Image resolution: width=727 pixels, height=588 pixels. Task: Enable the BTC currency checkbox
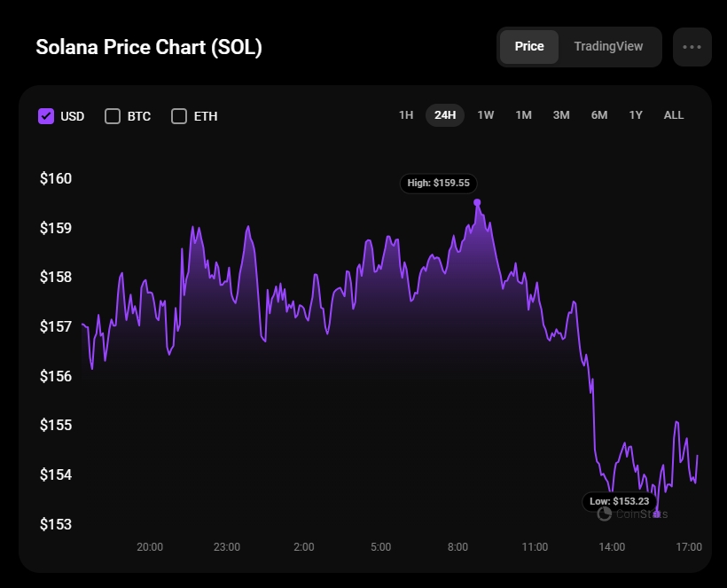[113, 116]
